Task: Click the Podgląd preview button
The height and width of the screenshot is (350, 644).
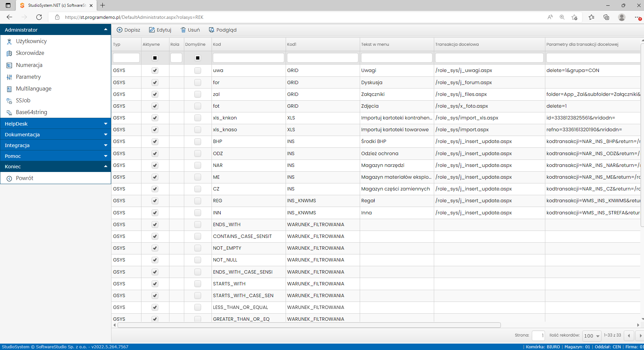Action: [x=223, y=30]
